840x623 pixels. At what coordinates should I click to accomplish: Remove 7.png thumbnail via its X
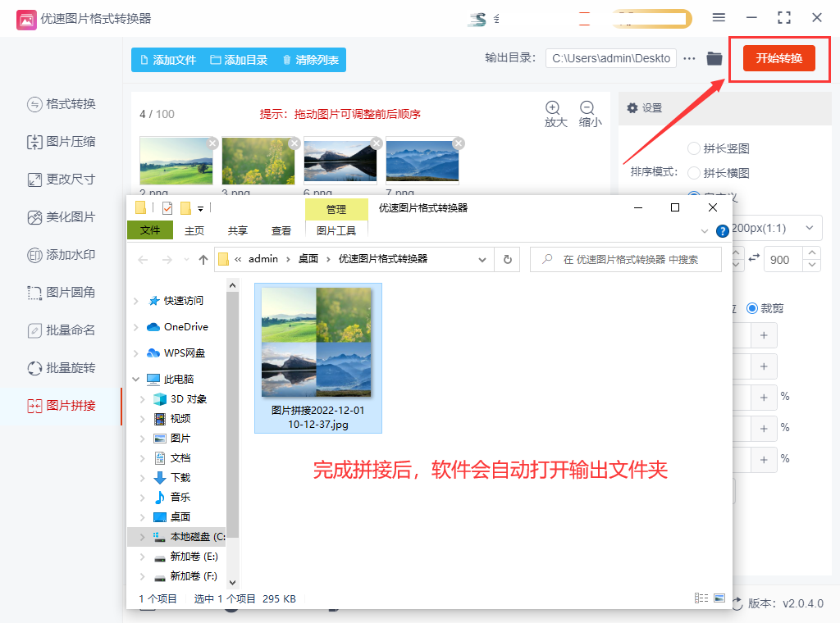[x=459, y=143]
